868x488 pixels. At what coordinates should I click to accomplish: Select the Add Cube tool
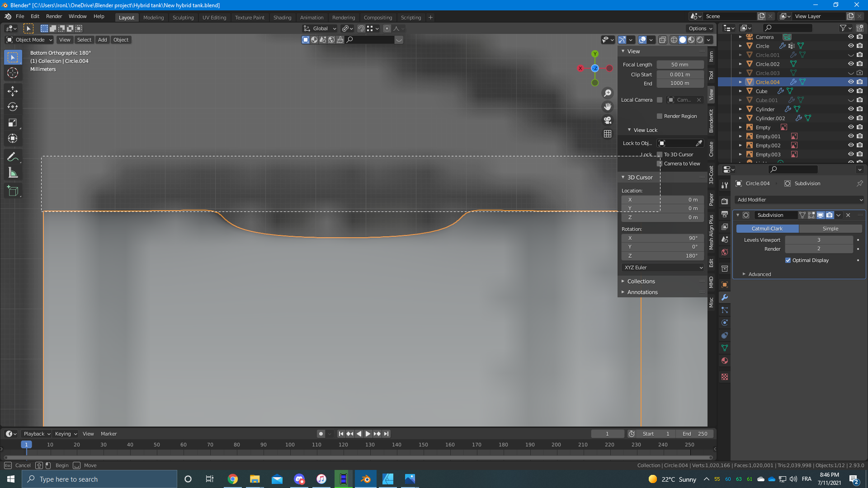click(x=13, y=191)
